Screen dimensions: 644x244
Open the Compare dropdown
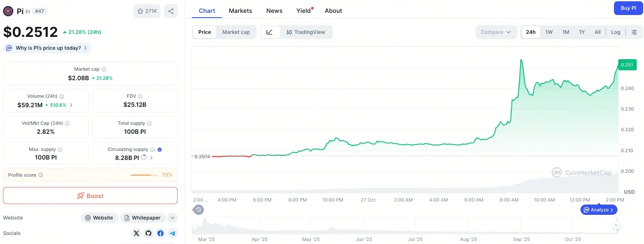(x=496, y=32)
